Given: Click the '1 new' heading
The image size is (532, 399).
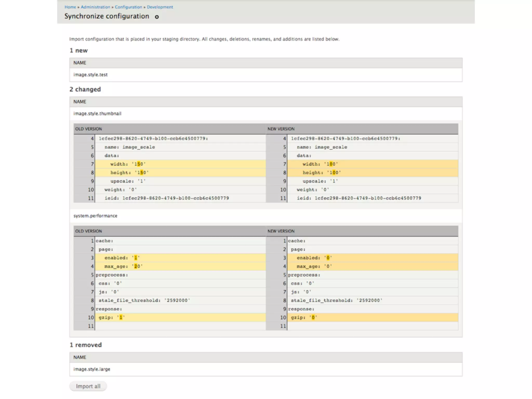Looking at the screenshot, I should click(78, 50).
